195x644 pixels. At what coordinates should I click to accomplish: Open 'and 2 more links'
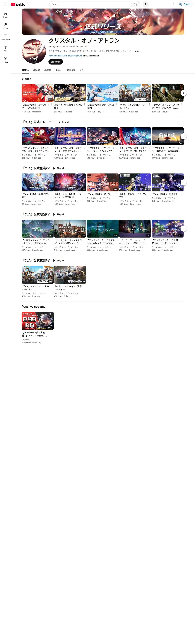point(91,56)
